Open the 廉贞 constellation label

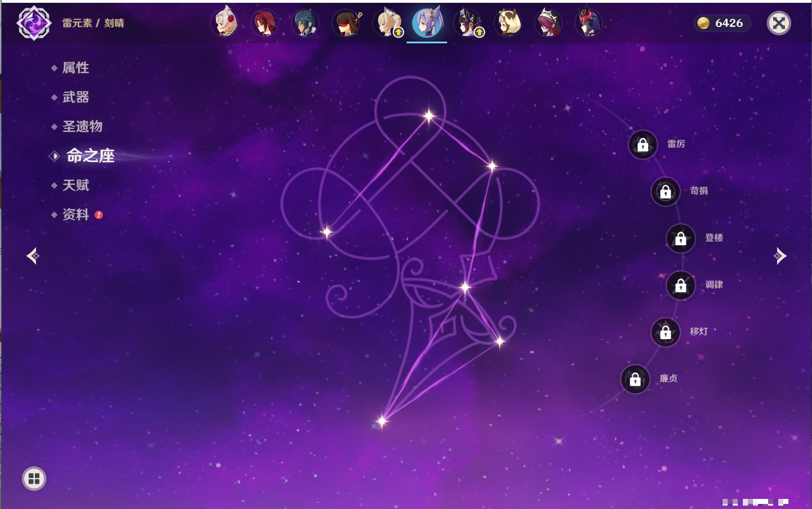tap(669, 379)
